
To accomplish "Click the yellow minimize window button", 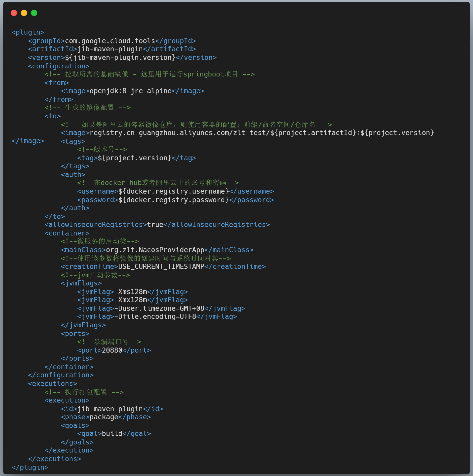I will (x=24, y=13).
